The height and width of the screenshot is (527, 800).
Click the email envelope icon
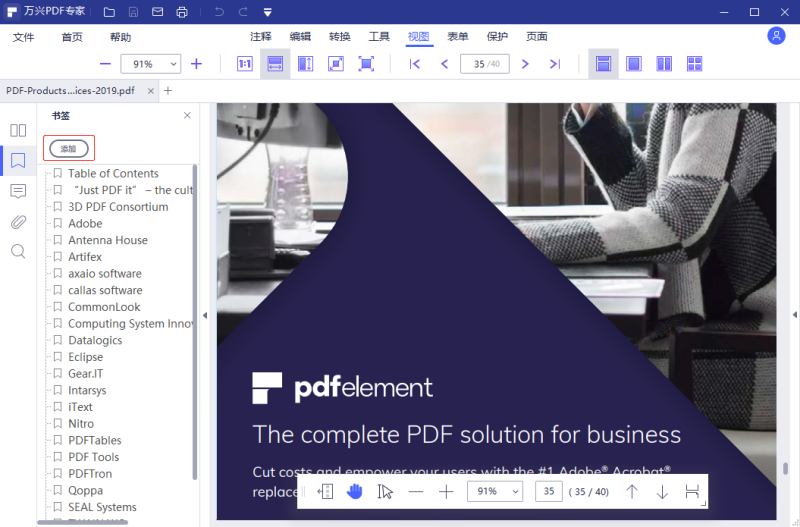point(158,12)
